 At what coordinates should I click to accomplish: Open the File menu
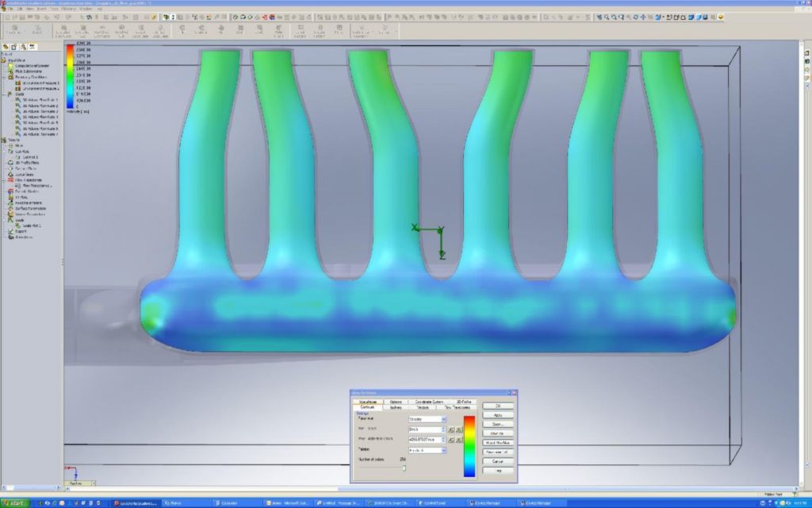[x=10, y=8]
